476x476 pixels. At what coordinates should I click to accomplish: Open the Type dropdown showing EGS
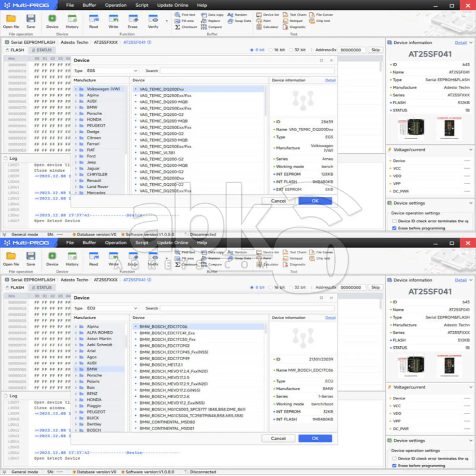112,71
